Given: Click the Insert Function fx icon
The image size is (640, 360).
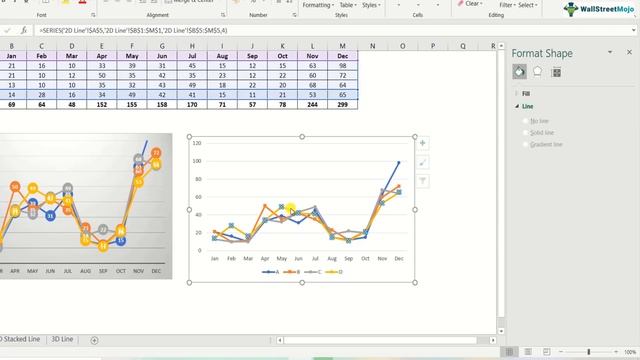Looking at the screenshot, I should pos(24,30).
